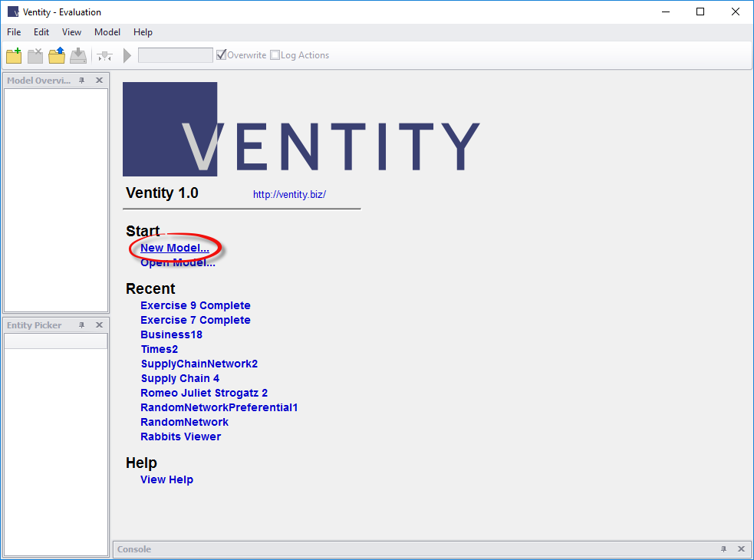Open recent model Exercise 7 Complete

(x=196, y=320)
